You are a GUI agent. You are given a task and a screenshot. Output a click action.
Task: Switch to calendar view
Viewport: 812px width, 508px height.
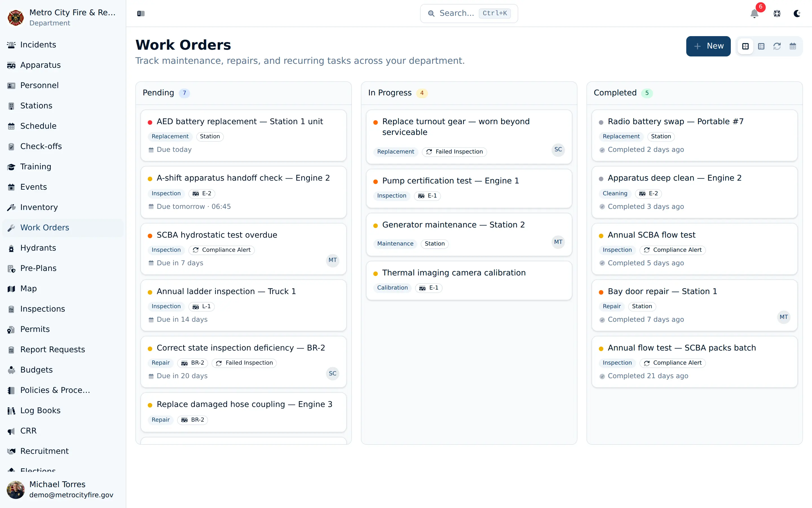tap(793, 46)
